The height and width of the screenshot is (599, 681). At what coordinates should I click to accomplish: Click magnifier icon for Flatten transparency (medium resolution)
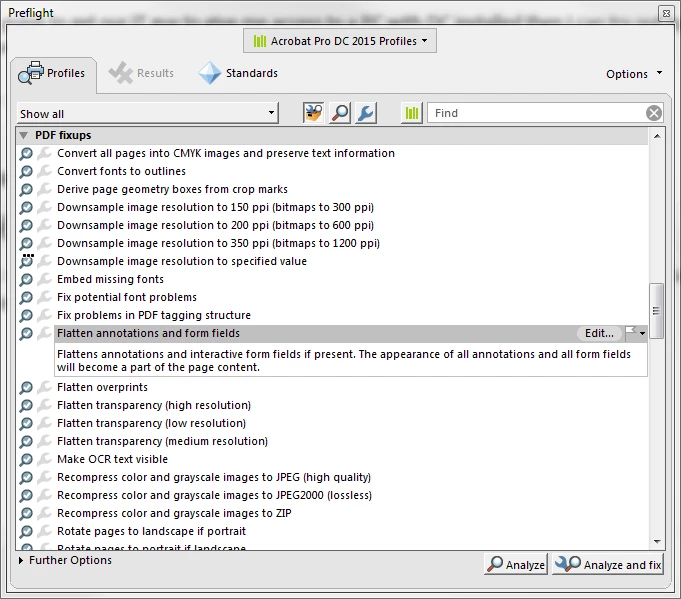(x=26, y=441)
